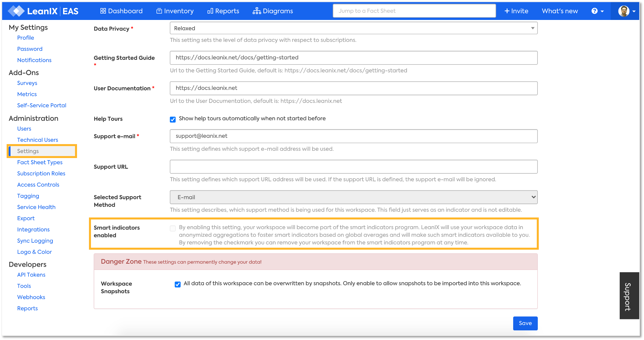Open Integrations

(33, 230)
